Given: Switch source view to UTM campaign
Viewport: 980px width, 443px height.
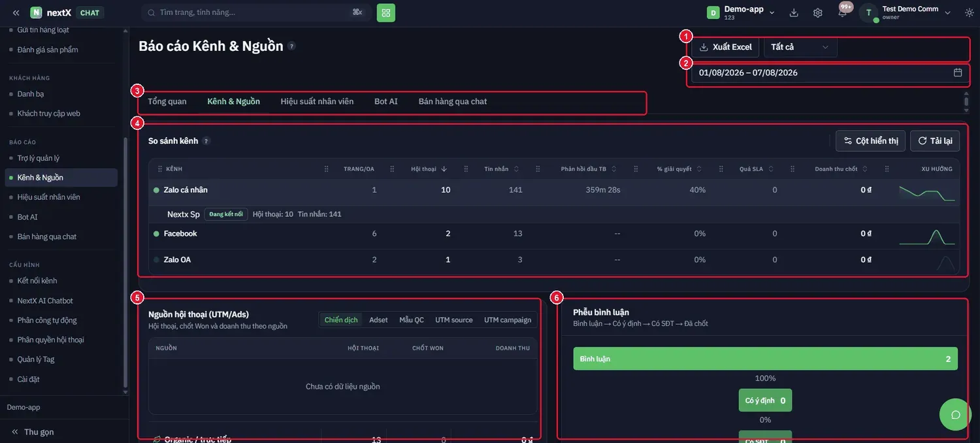Looking at the screenshot, I should tap(508, 320).
